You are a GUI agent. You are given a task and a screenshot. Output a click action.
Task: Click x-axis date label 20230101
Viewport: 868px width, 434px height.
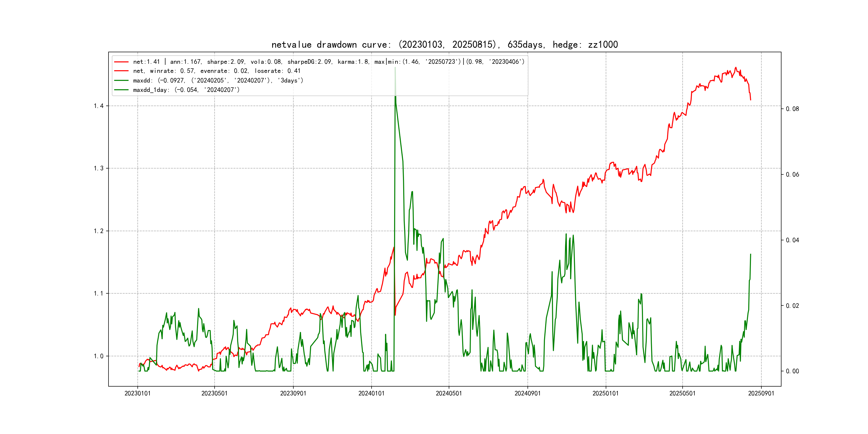137,394
